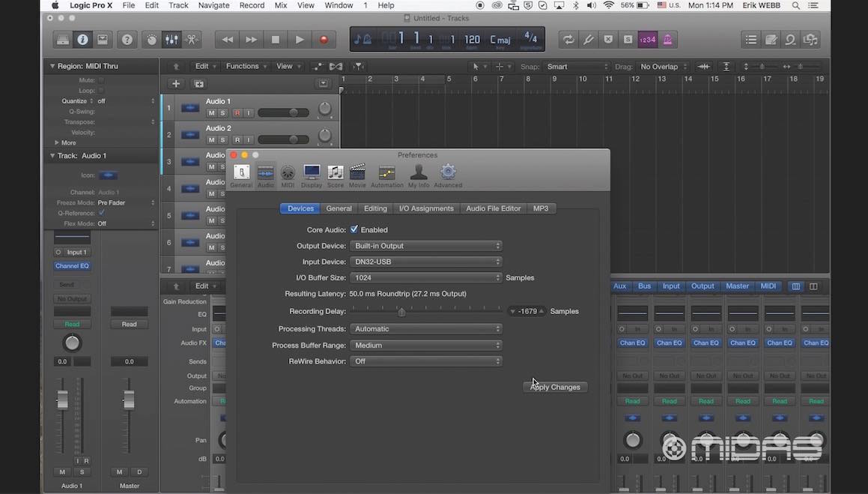Screen dimensions: 868x494
Task: Toggle input monitoring on Audio 1
Action: 249,113
